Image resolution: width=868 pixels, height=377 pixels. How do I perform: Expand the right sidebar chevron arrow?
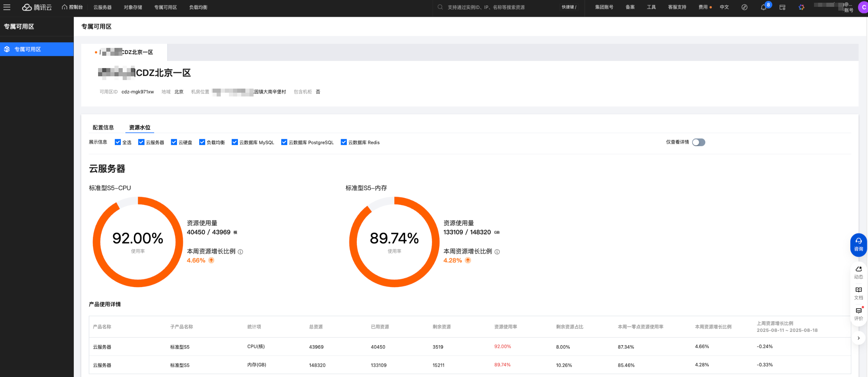(858, 338)
